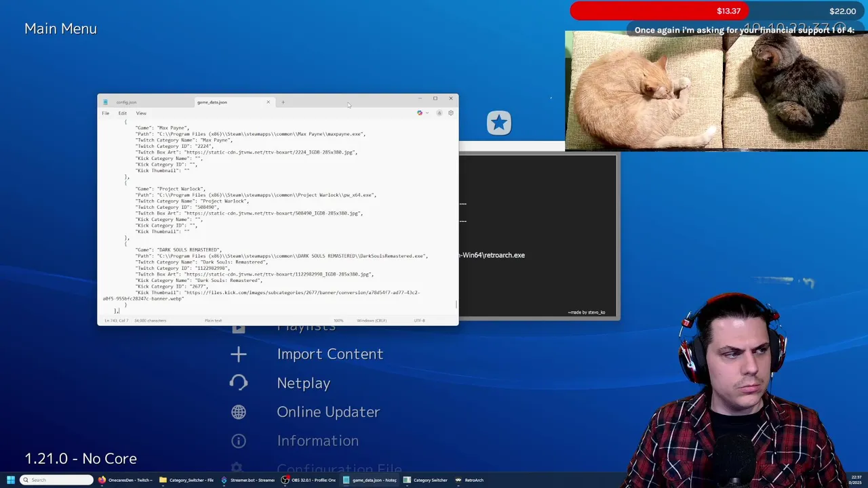Image resolution: width=868 pixels, height=488 pixels.
Task: Click the account profile icon in Notepad
Action: pyautogui.click(x=439, y=113)
